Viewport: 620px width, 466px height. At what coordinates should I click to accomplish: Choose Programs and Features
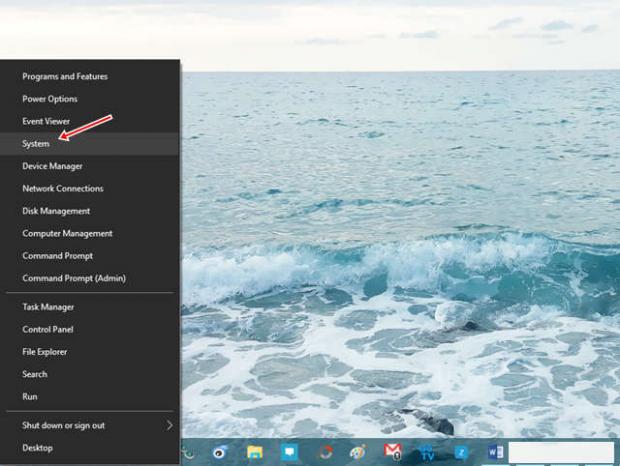pyautogui.click(x=65, y=77)
